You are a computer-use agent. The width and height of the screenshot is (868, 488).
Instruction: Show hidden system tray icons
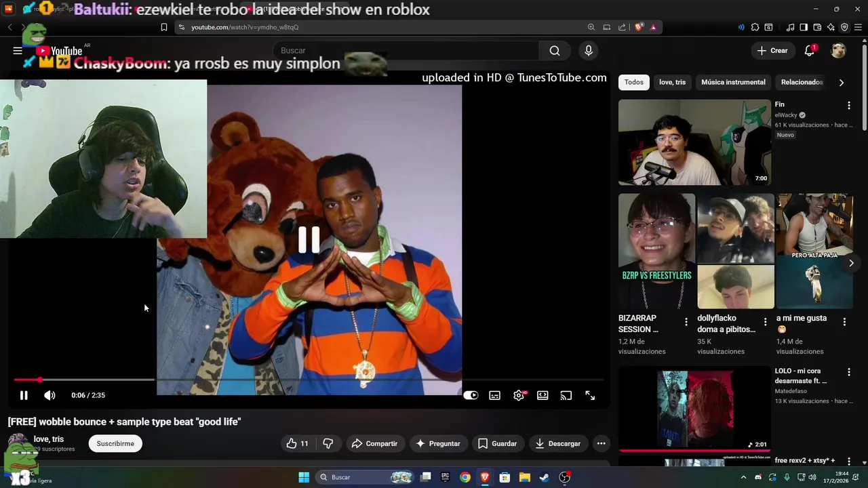(743, 477)
